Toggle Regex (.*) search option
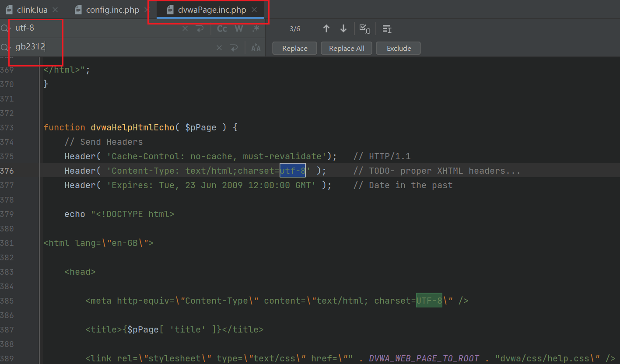The width and height of the screenshot is (620, 364). pyautogui.click(x=256, y=28)
